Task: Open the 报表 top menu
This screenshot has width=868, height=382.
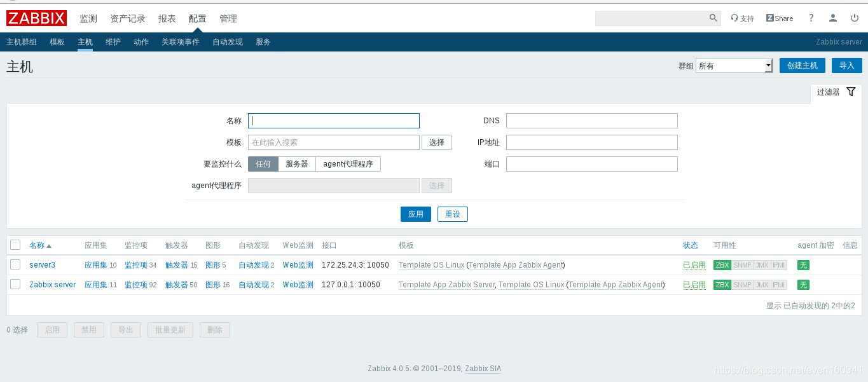Action: (x=167, y=18)
